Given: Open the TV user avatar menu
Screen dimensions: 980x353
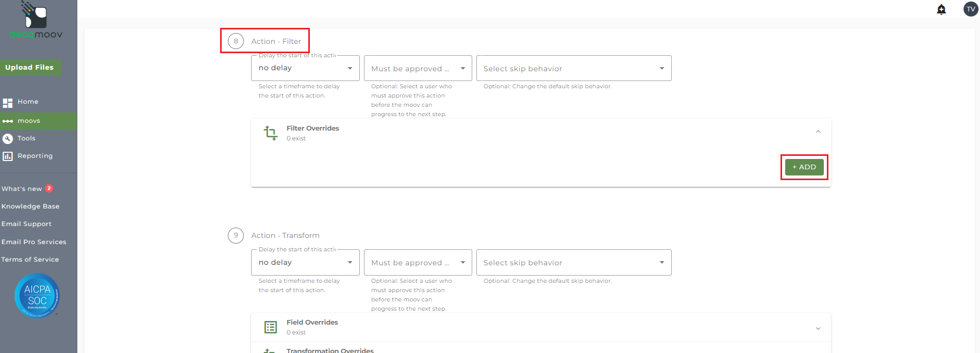Looking at the screenshot, I should (x=971, y=9).
